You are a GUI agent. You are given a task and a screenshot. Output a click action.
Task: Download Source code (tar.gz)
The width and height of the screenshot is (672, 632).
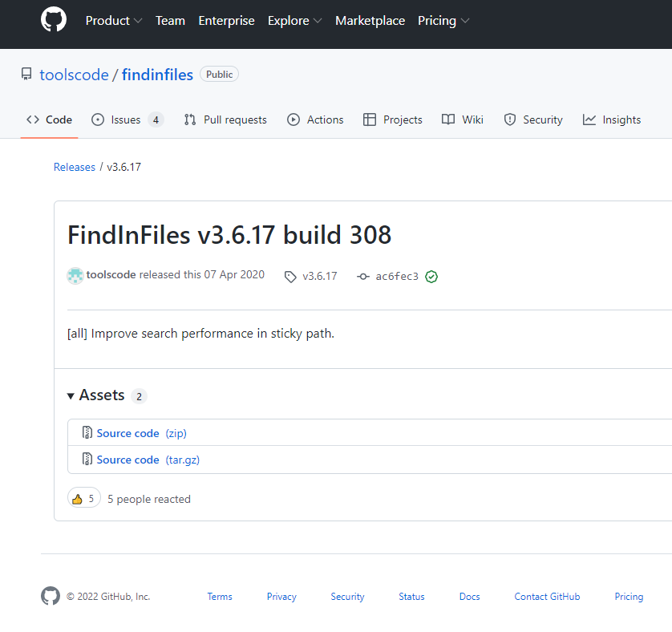(x=148, y=460)
